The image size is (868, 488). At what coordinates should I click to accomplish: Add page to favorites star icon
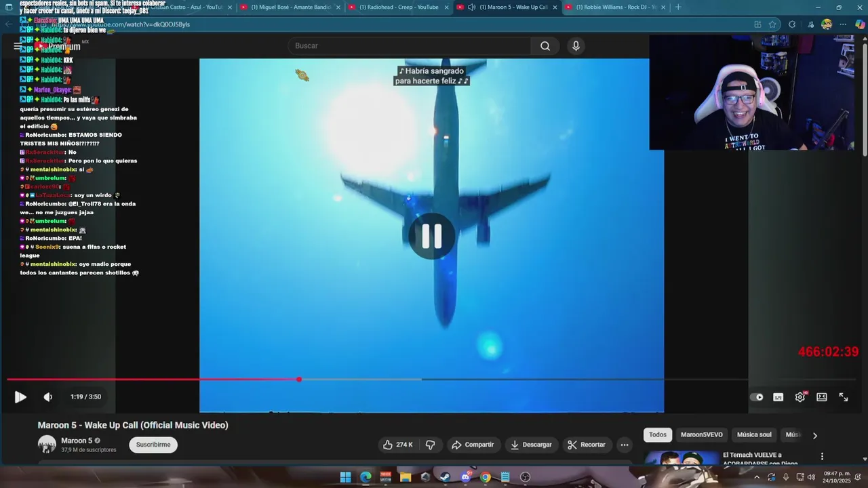point(772,24)
